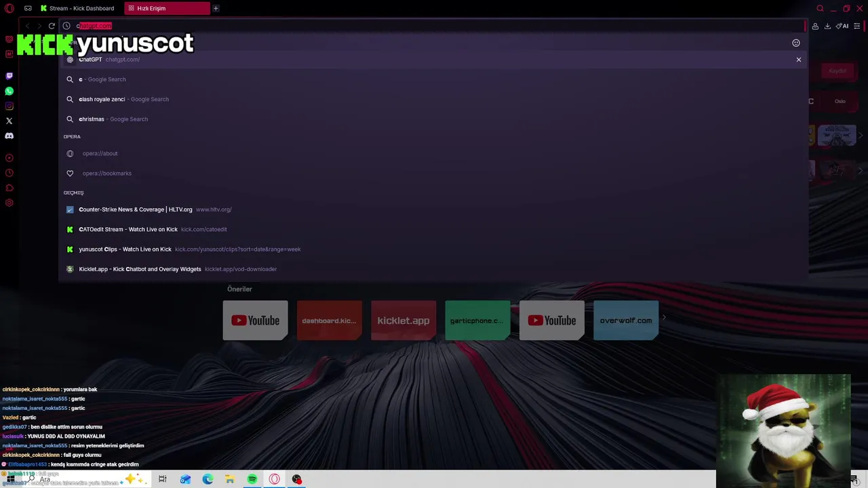This screenshot has width=868, height=488.
Task: Select the 'christmas' search suggestion
Action: pyautogui.click(x=433, y=119)
